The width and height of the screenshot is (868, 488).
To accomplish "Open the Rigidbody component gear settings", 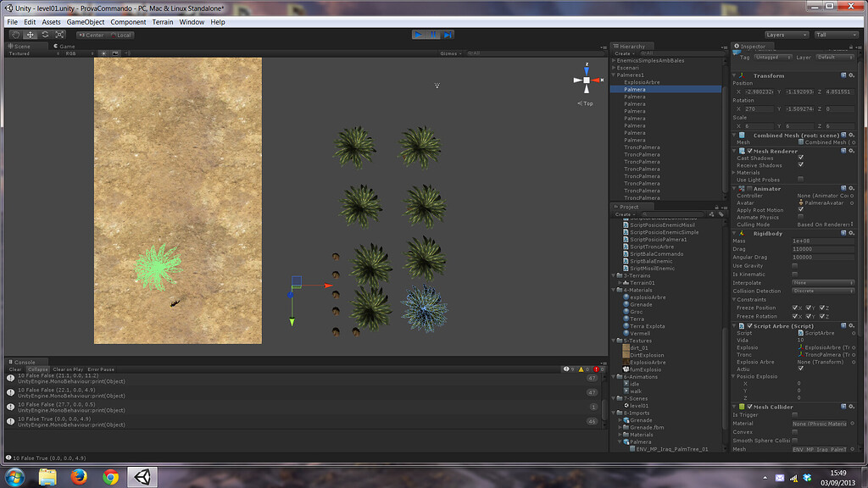I will click(851, 233).
